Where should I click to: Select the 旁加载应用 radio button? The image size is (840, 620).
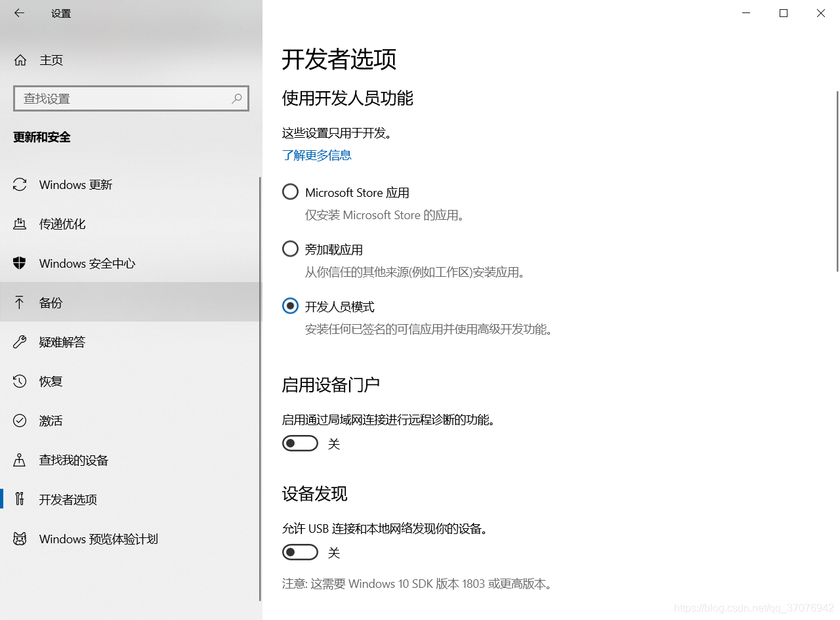(290, 249)
